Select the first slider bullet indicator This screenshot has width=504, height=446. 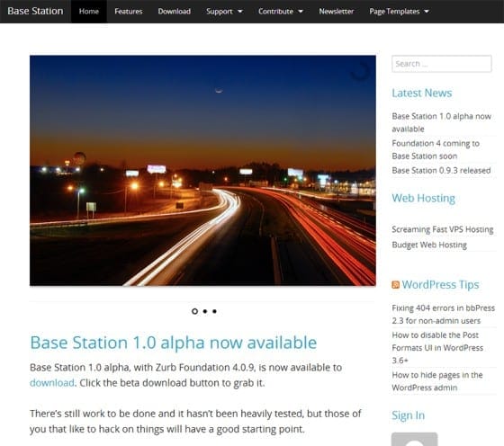point(194,311)
